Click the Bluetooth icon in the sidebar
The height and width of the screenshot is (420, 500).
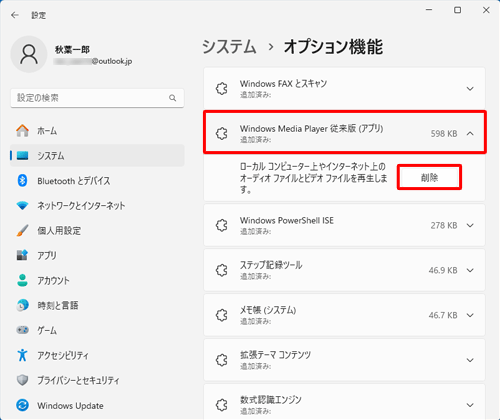22,181
